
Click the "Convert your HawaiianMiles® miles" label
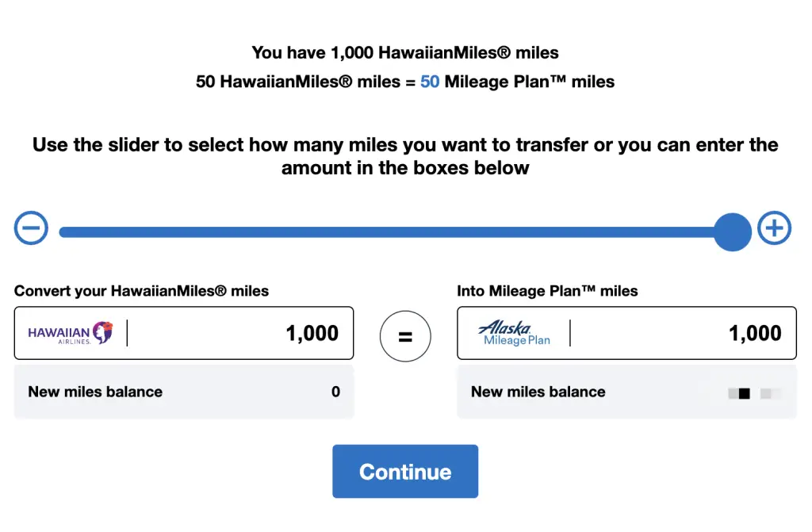(x=141, y=291)
